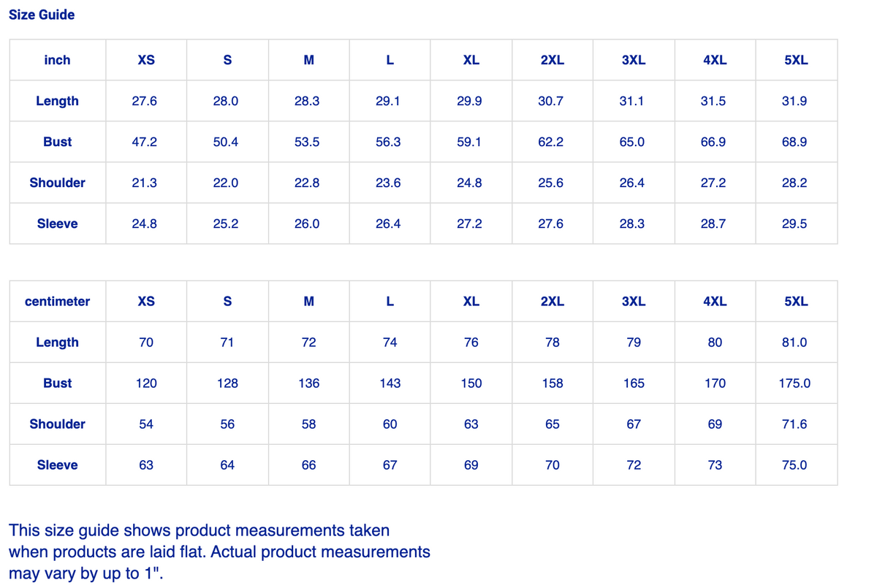The height and width of the screenshot is (588, 877).
Task: Select the 81.0 length value in centimeters
Action: (x=794, y=342)
